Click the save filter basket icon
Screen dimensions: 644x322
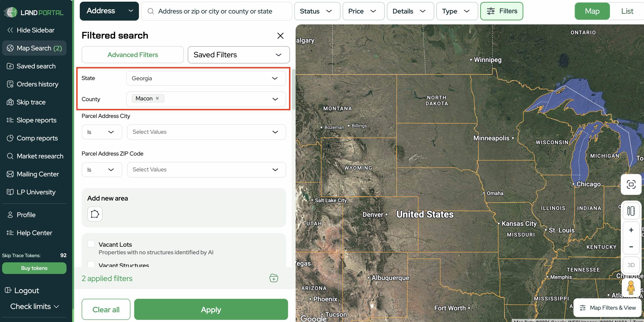coord(274,278)
